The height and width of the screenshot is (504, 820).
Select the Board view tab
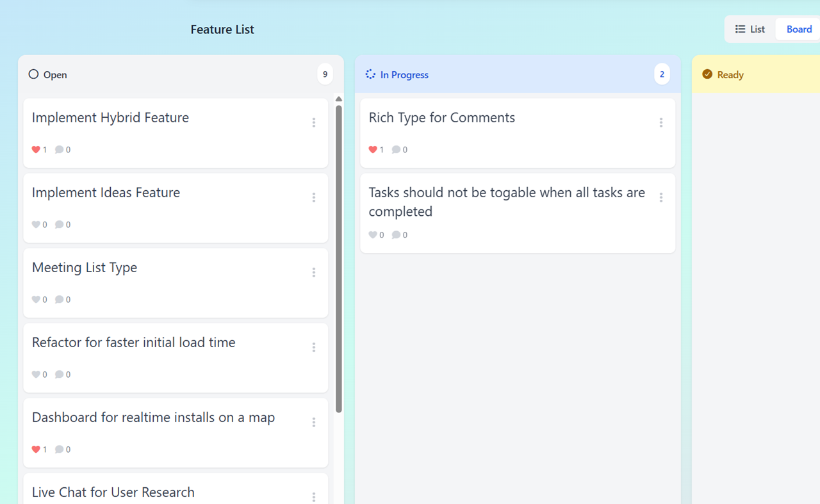(x=799, y=29)
